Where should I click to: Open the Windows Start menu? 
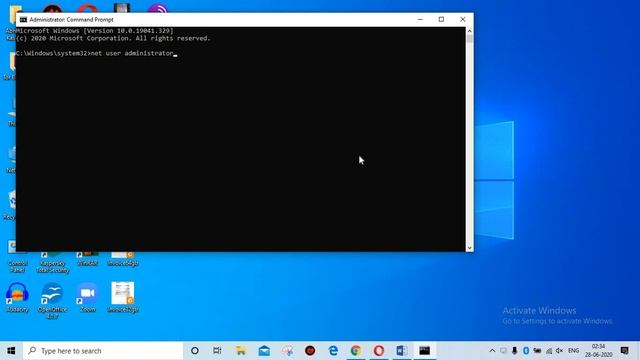11,351
